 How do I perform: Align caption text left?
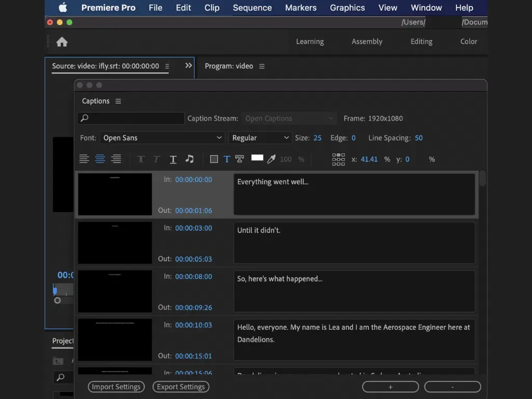pos(84,159)
